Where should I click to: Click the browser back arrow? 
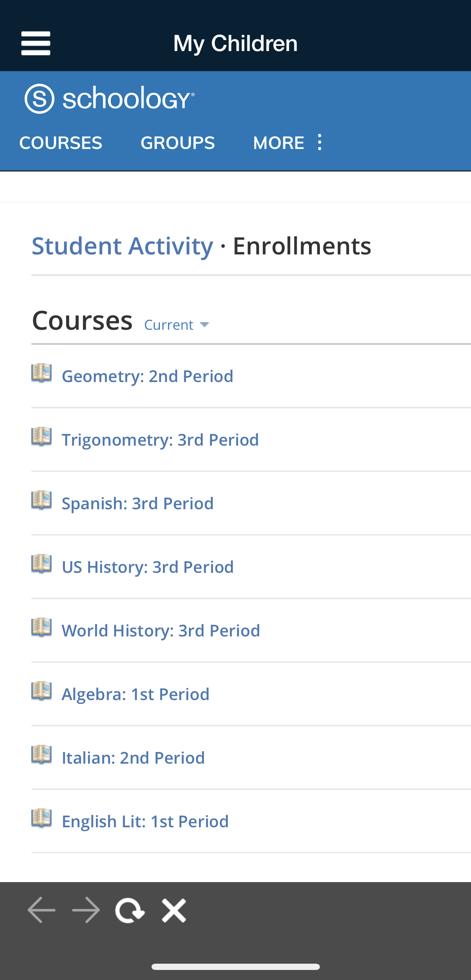pos(41,910)
